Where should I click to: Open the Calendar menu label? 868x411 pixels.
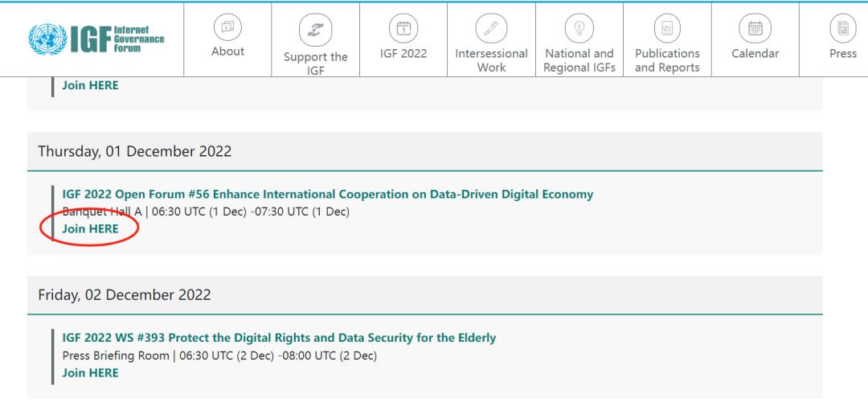pyautogui.click(x=755, y=54)
